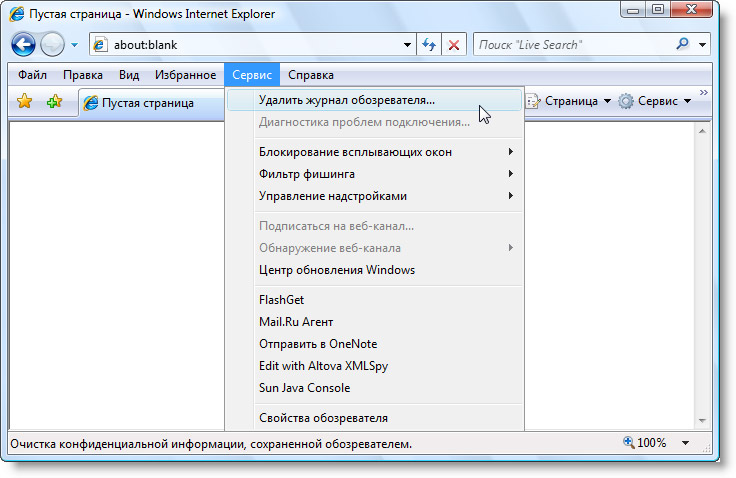Expand Управление надстройками submenu
This screenshot has width=736, height=478.
tap(374, 196)
